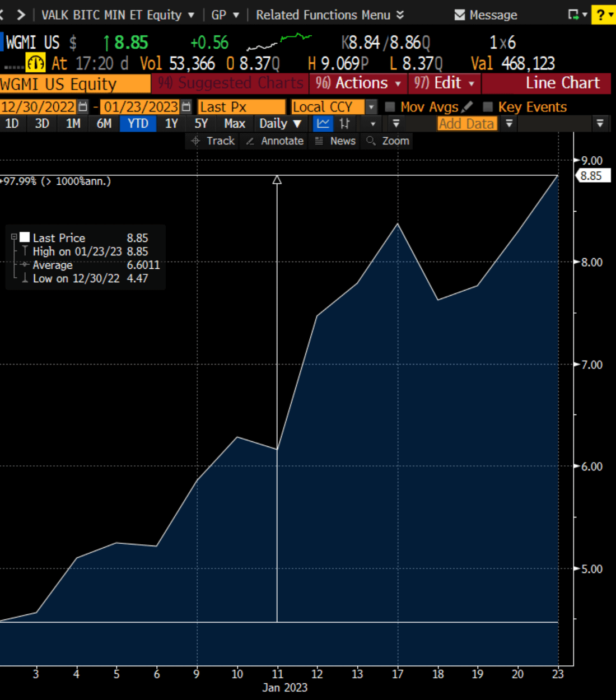Click the yellow gauge icon beside At

click(36, 63)
